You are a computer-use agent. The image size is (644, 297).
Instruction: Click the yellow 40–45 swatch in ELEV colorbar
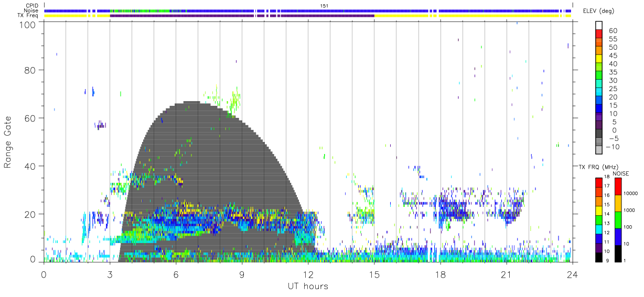point(599,59)
